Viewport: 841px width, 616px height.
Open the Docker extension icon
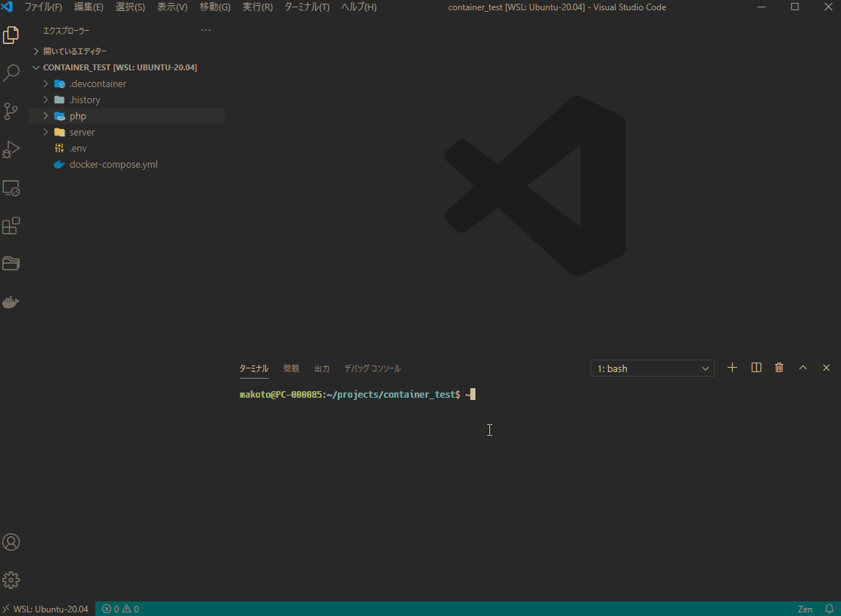tap(11, 301)
